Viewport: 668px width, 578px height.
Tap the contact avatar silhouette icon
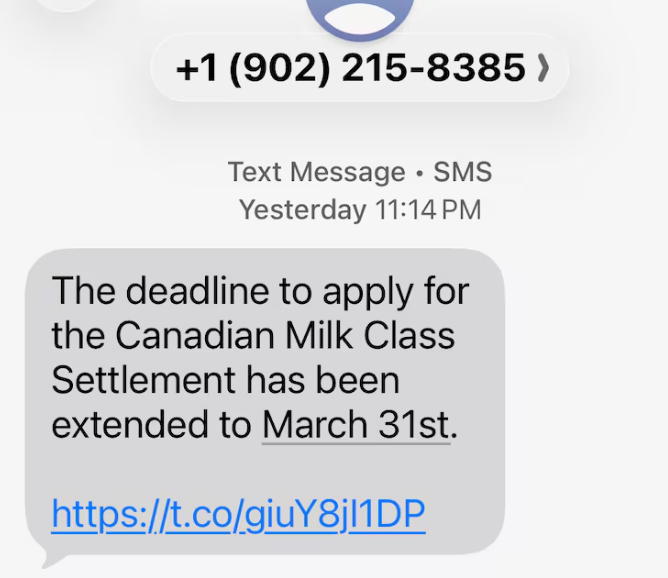pyautogui.click(x=361, y=14)
